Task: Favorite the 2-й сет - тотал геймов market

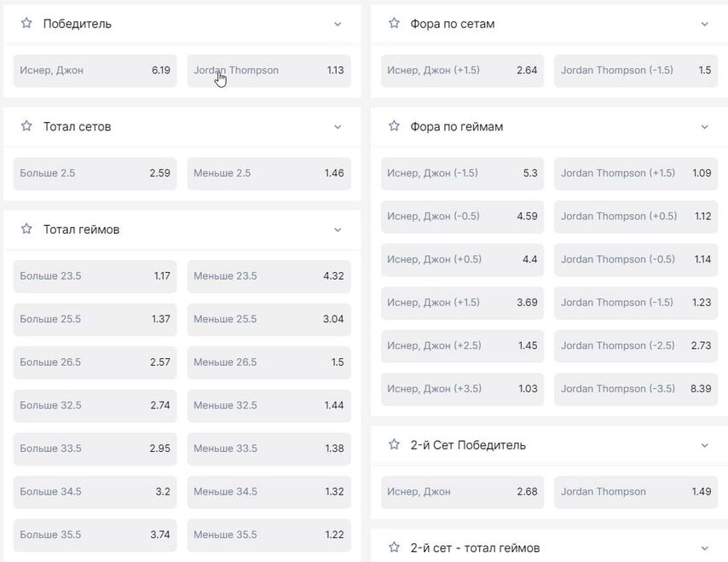Action: (x=394, y=548)
